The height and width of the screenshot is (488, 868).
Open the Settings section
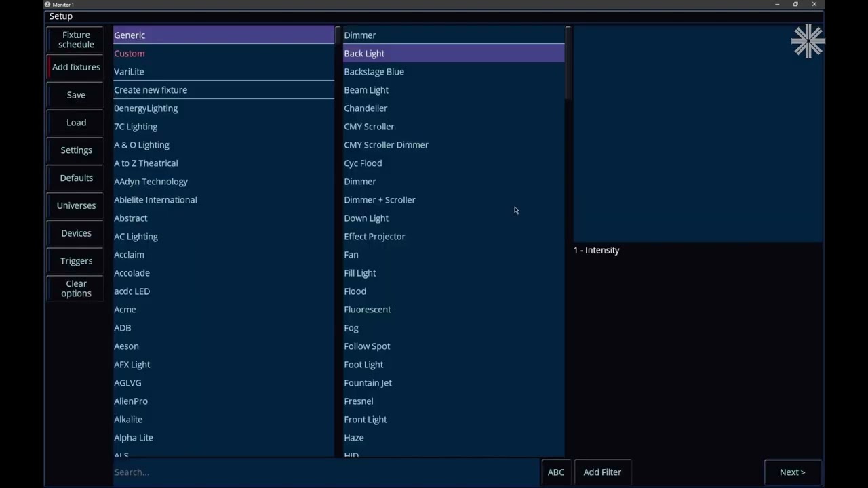tap(76, 150)
